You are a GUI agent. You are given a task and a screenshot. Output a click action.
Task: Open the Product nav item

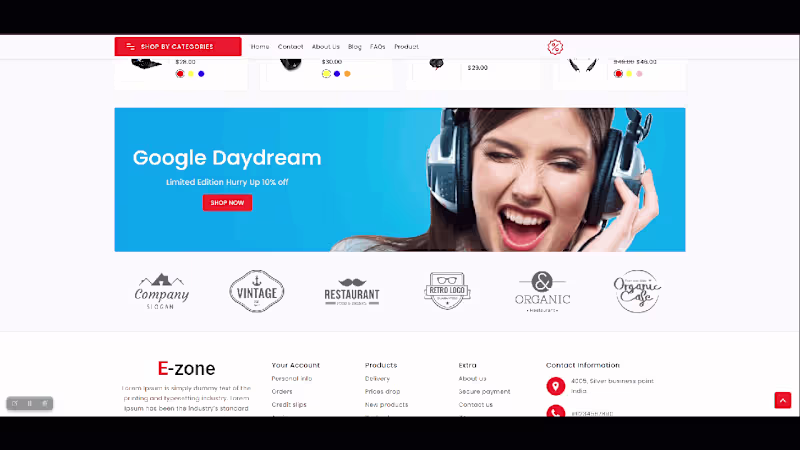(406, 46)
